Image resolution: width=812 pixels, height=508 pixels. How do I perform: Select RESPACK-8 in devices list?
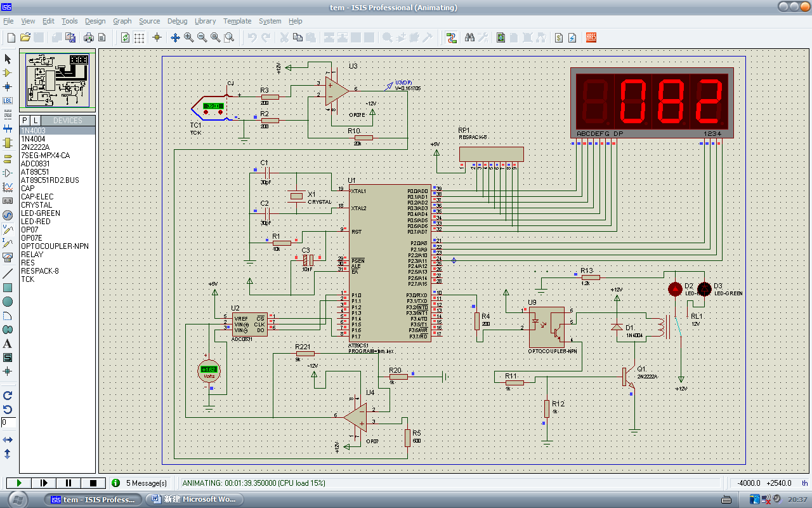coord(58,271)
